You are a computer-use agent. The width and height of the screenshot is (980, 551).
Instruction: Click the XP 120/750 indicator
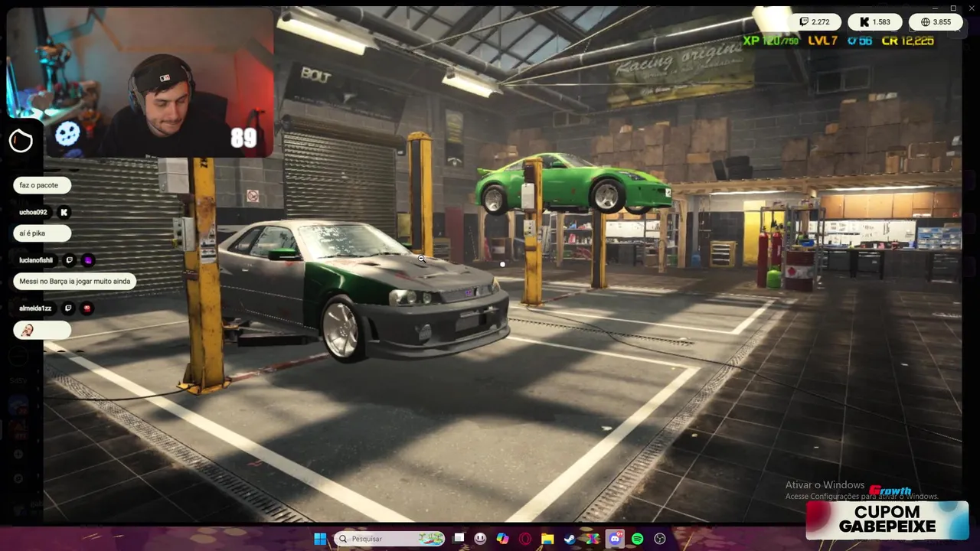point(772,41)
